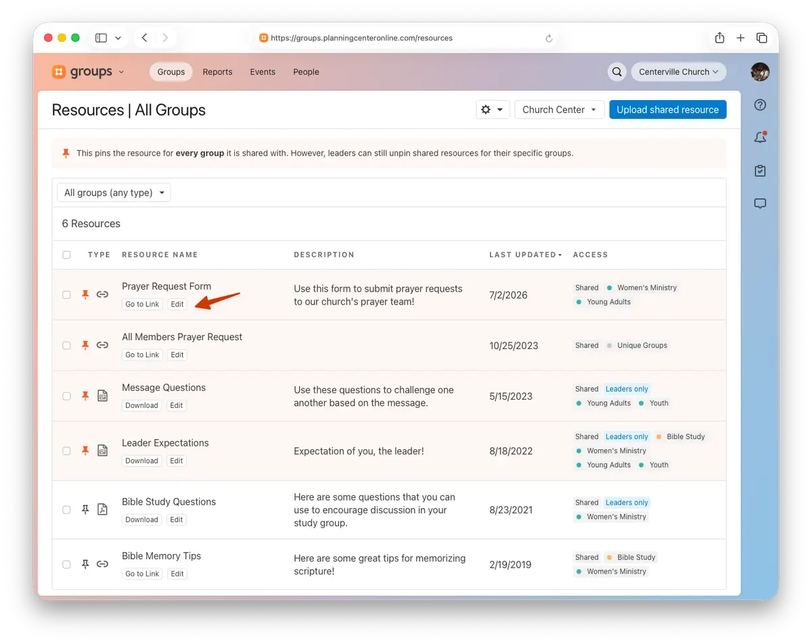
Task: Click the browser share icon
Action: (719, 38)
